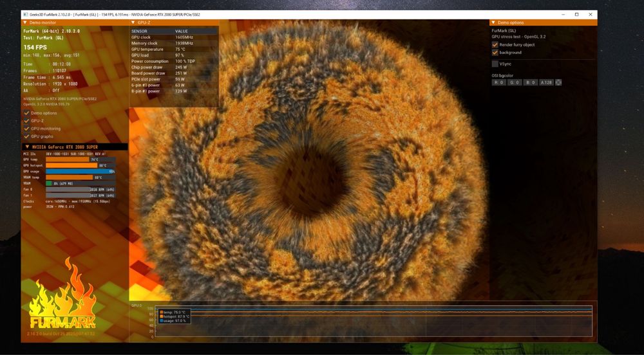This screenshot has width=644, height=355.
Task: Collapse the Demo options panel arrow
Action: (493, 23)
